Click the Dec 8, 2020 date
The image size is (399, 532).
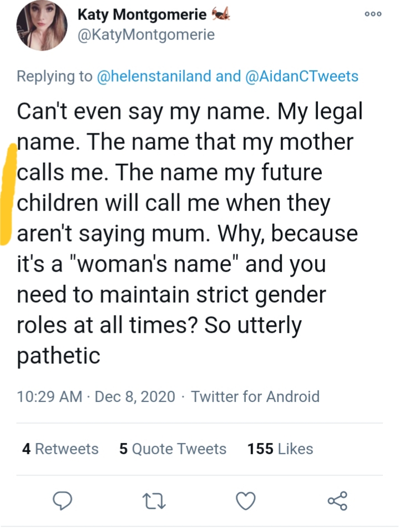(135, 397)
